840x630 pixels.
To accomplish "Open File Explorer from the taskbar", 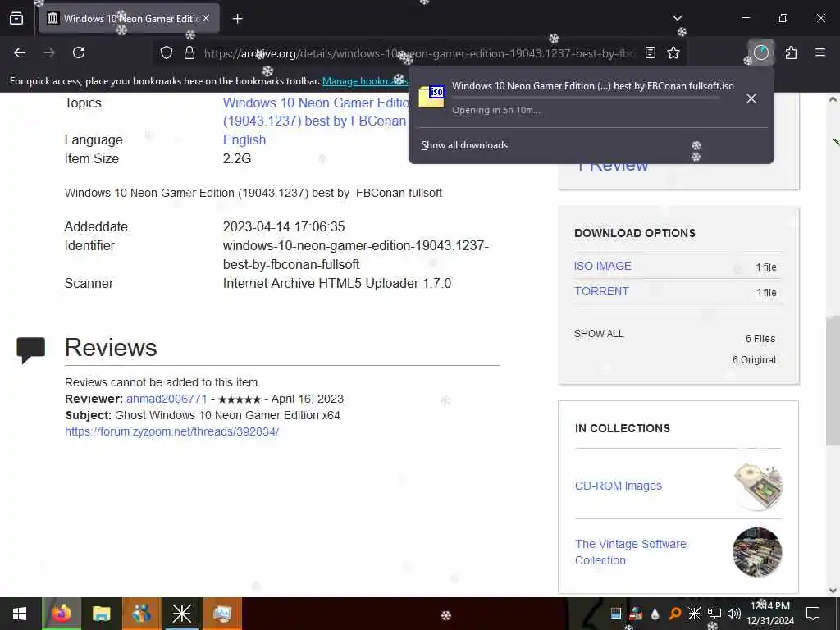I will (101, 614).
